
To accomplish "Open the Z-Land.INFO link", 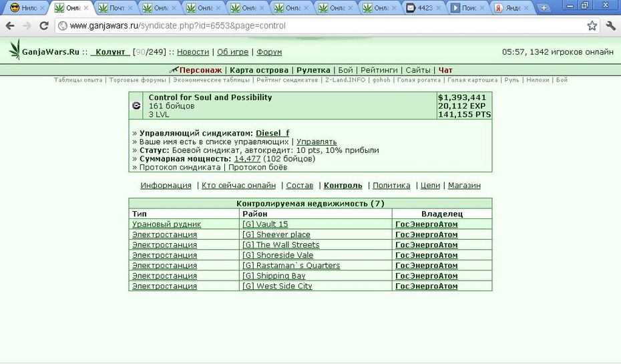I will pyautogui.click(x=345, y=80).
